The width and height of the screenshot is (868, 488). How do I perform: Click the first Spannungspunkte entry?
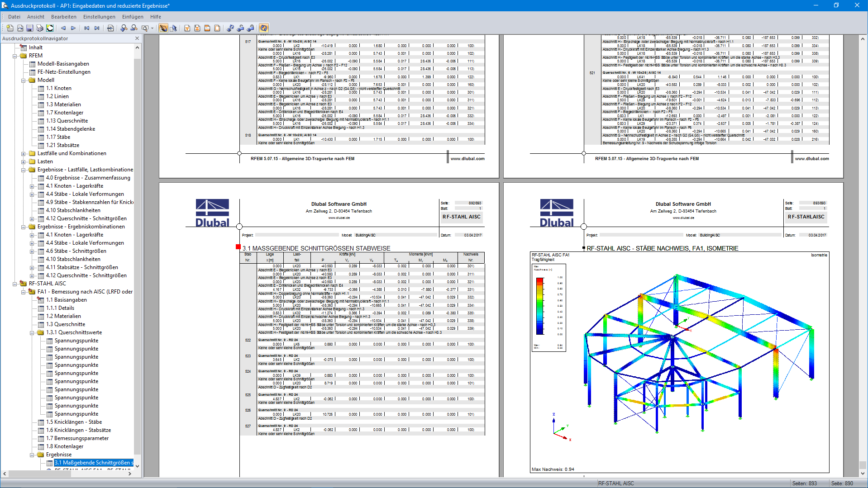(76, 341)
